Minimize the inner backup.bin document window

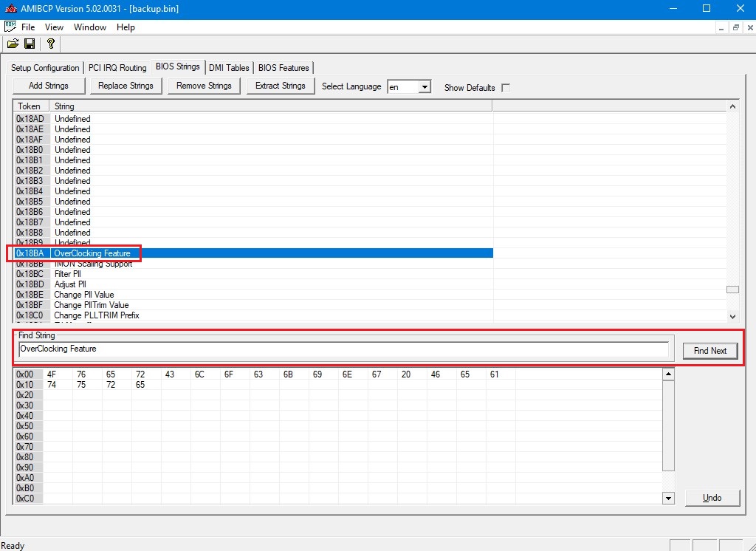click(x=721, y=27)
